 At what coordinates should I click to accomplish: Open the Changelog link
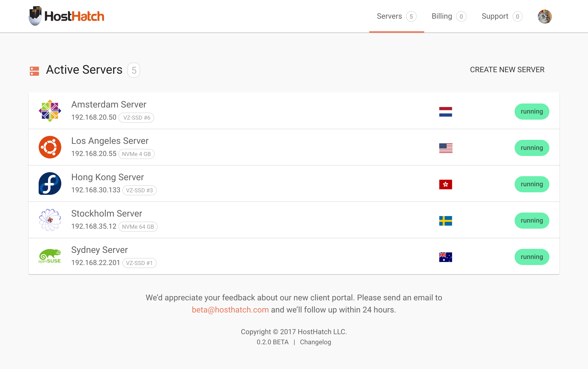(315, 342)
